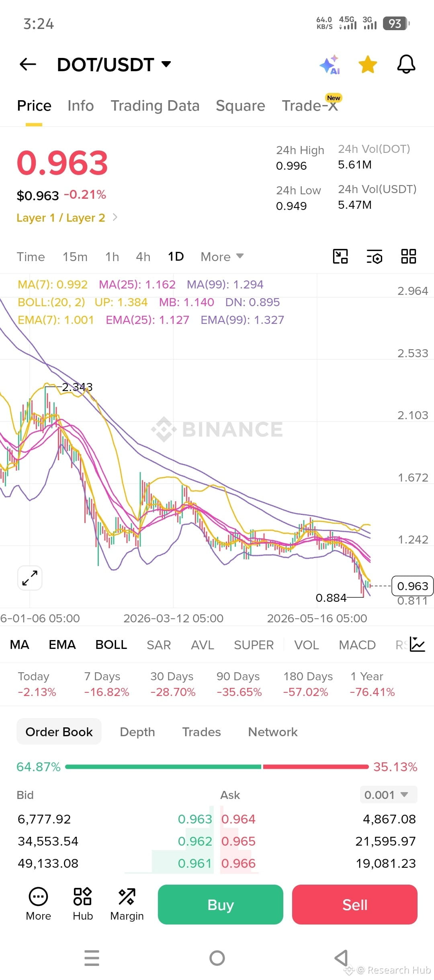
Task: Toggle the favorite star icon
Action: click(368, 64)
